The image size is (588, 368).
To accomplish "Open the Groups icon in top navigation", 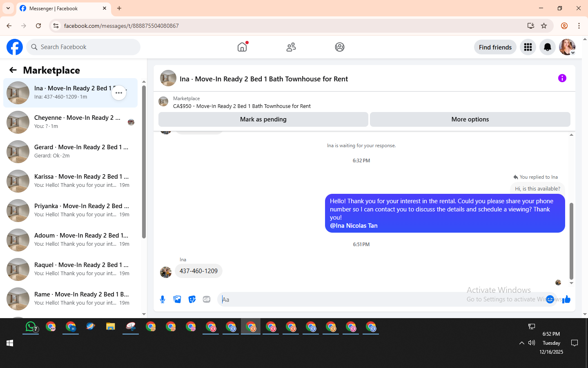I will (340, 47).
